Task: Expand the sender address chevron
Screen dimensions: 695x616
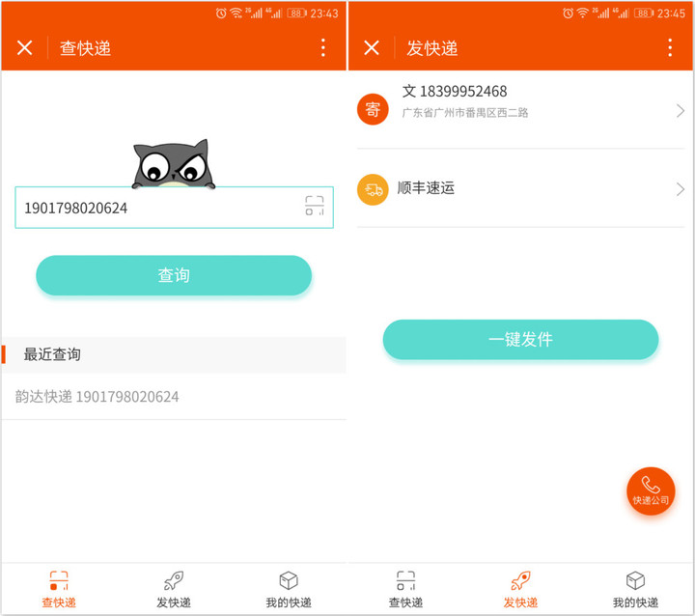Action: pyautogui.click(x=681, y=110)
